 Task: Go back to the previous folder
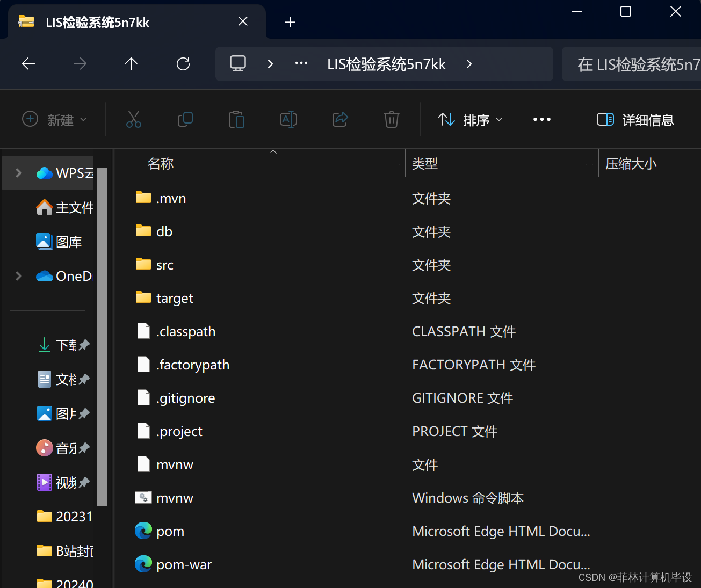point(28,63)
